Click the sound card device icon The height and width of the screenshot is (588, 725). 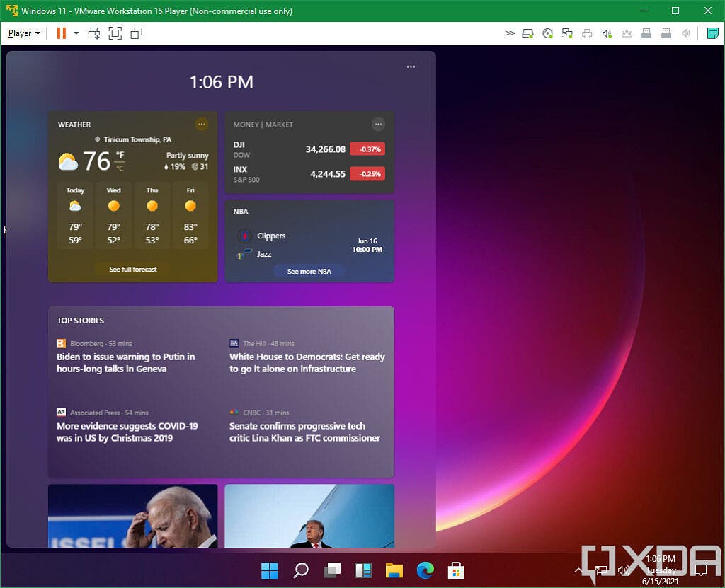tap(606, 33)
